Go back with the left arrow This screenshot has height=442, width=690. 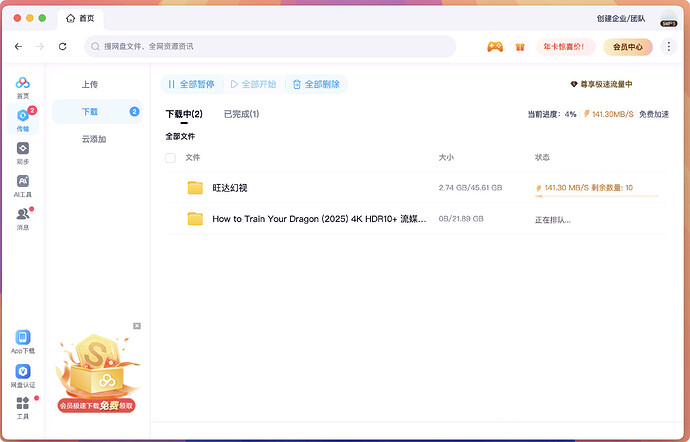(18, 46)
